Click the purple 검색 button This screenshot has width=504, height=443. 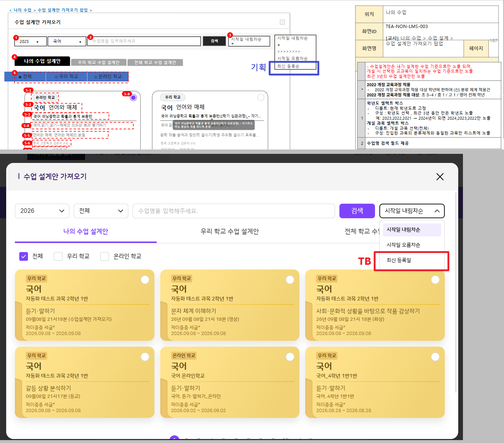pyautogui.click(x=357, y=211)
